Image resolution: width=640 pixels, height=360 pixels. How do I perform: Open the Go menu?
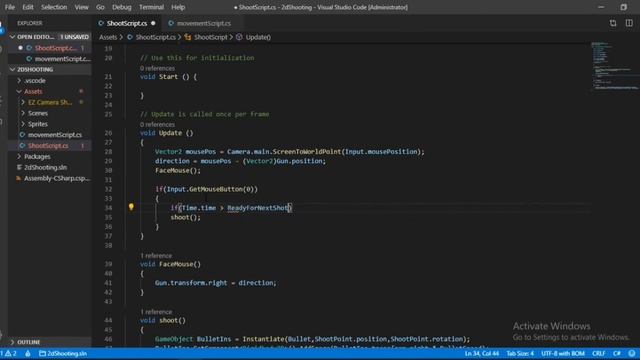coord(100,7)
